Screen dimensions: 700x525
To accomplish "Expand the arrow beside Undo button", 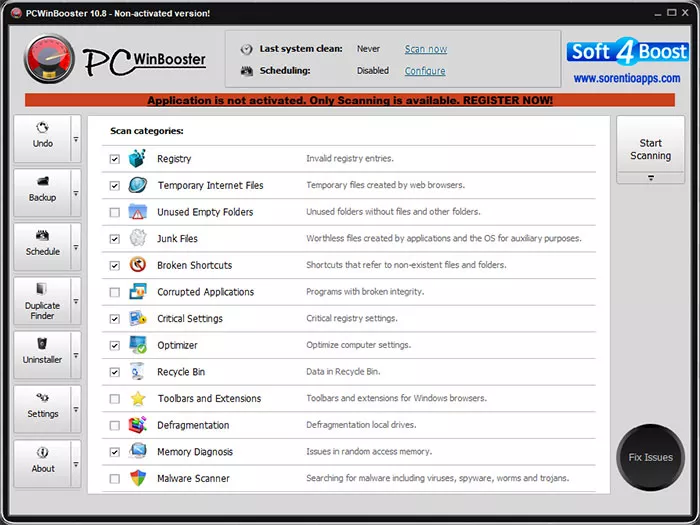I will [76, 139].
